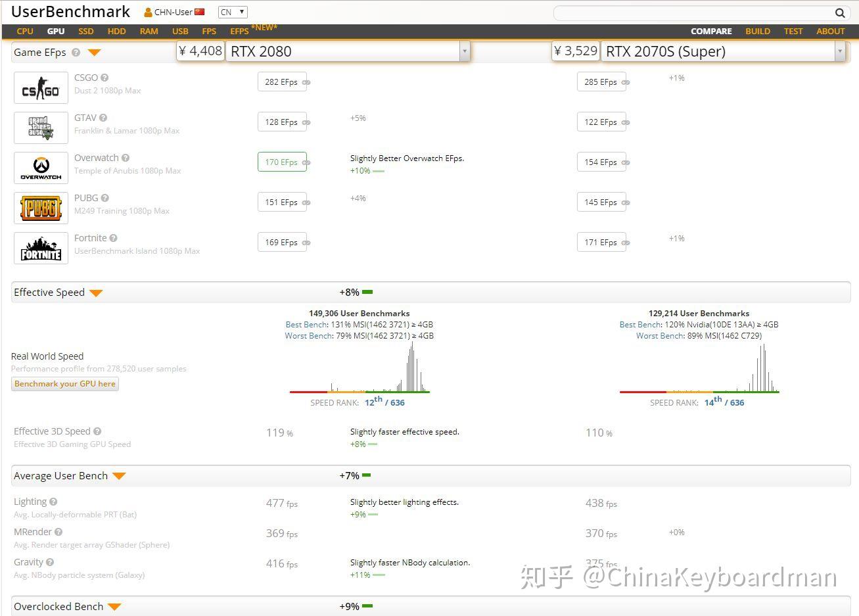Click link icon next to RTX 2080 Fortnite 169 EFps
This screenshot has height=616, width=859.
(x=306, y=243)
